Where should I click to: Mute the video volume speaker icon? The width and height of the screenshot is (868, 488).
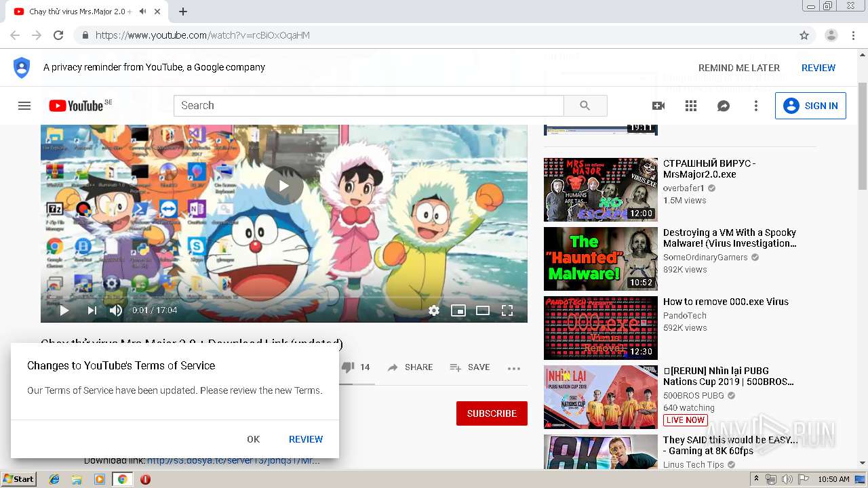(x=116, y=310)
